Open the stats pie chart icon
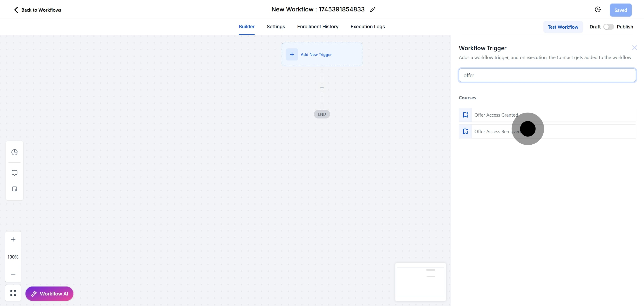The height and width of the screenshot is (306, 644). 15,152
